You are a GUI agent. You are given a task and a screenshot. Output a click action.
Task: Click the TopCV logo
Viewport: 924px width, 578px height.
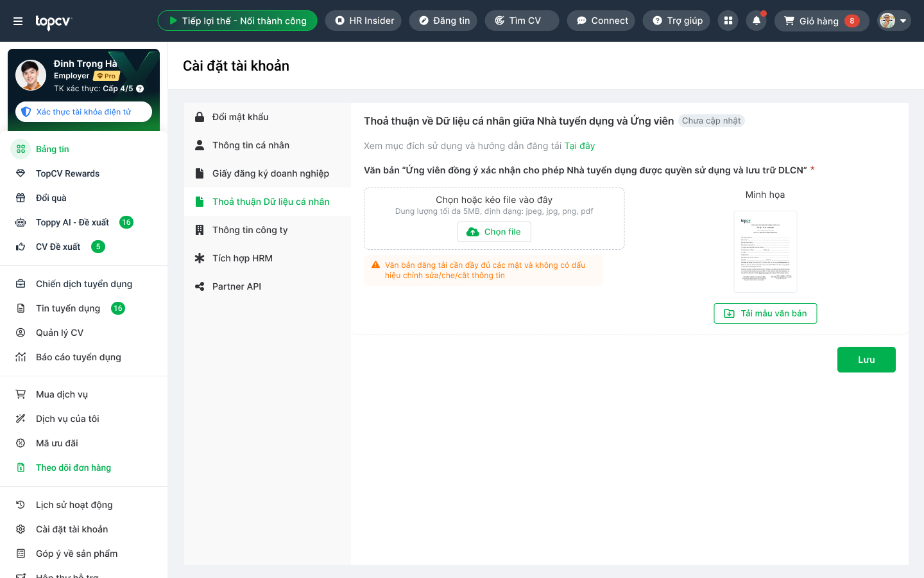pos(53,22)
